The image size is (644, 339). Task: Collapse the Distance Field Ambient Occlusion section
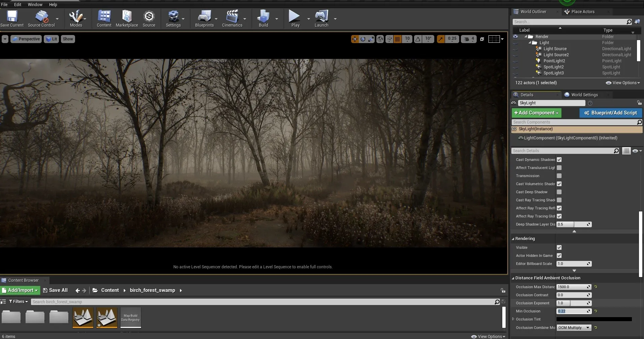pos(513,278)
